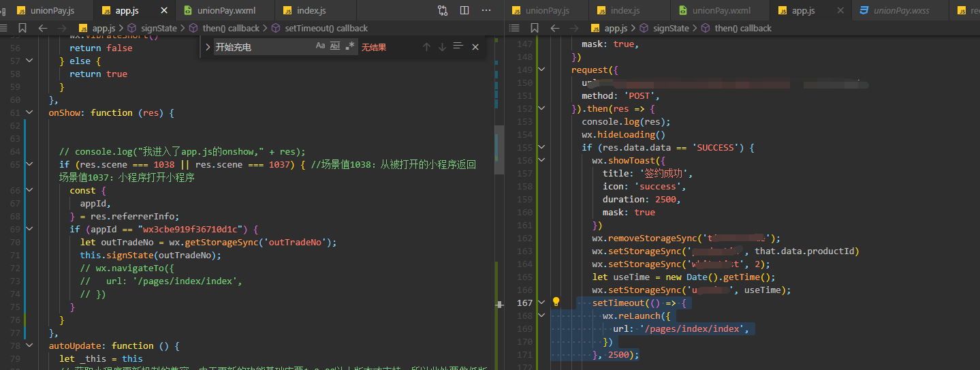Click the split editor icon

click(x=464, y=10)
